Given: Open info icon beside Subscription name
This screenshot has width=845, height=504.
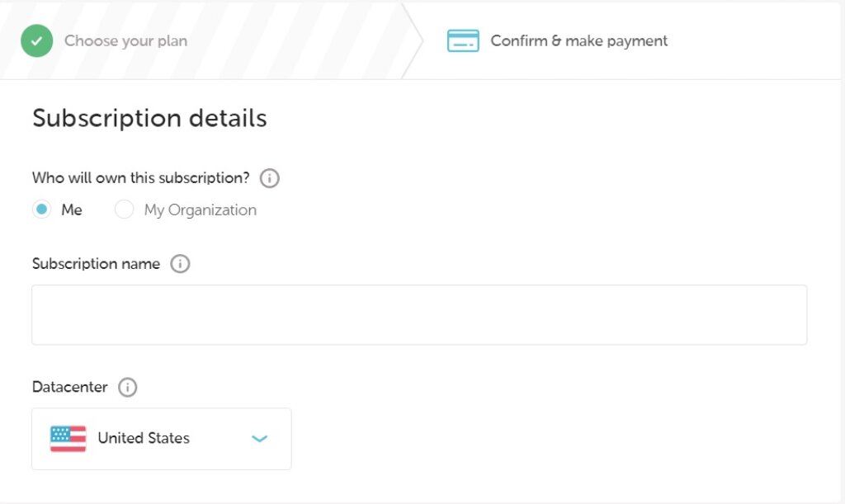Looking at the screenshot, I should 180,264.
